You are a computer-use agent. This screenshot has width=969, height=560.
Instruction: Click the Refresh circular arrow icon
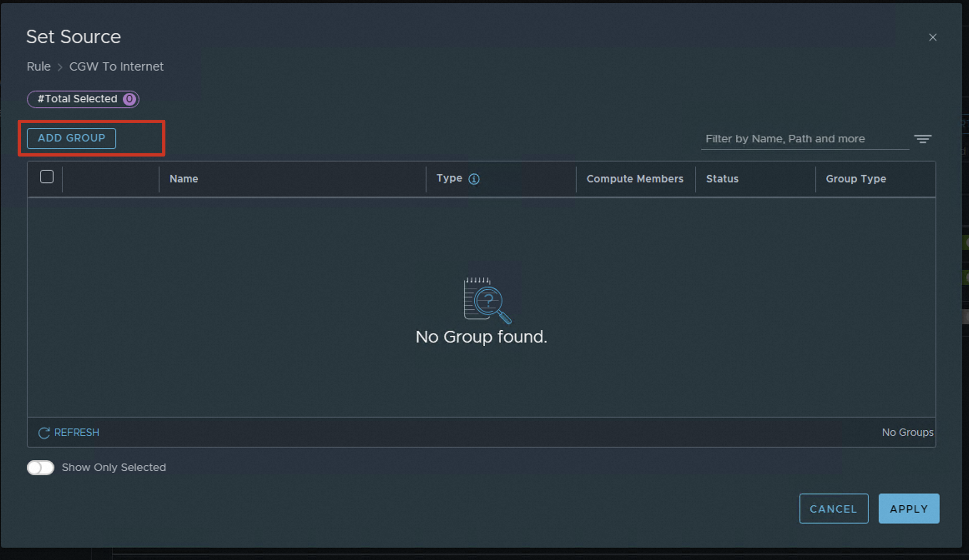(x=44, y=433)
